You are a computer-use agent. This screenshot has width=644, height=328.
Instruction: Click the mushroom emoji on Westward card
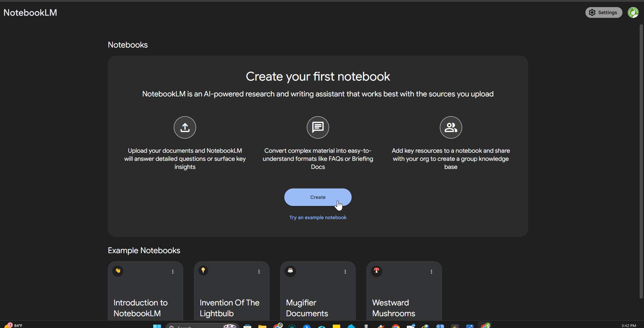377,271
